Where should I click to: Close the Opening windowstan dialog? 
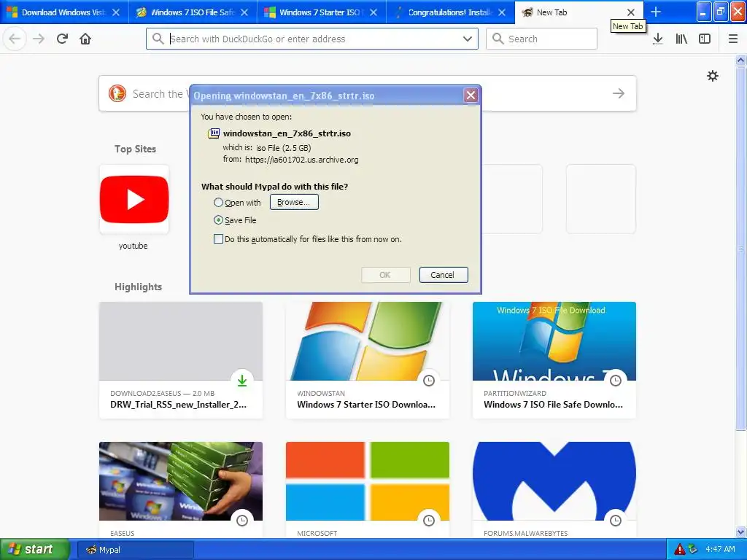[471, 96]
